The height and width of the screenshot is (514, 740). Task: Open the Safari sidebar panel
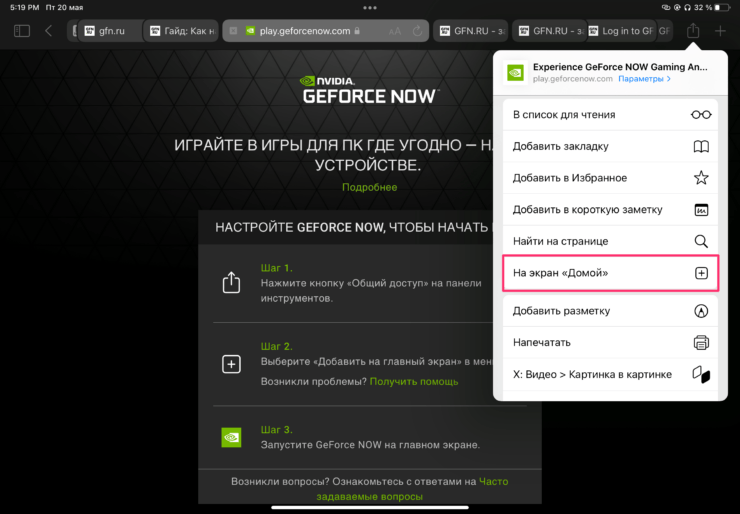pyautogui.click(x=22, y=31)
